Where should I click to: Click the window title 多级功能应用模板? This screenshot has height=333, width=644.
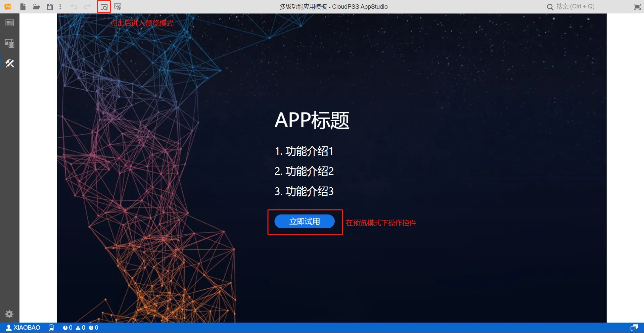303,7
